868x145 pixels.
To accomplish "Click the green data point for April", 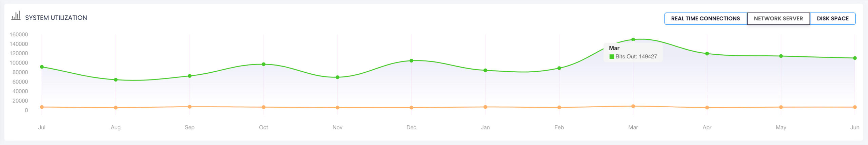I will pyautogui.click(x=707, y=54).
